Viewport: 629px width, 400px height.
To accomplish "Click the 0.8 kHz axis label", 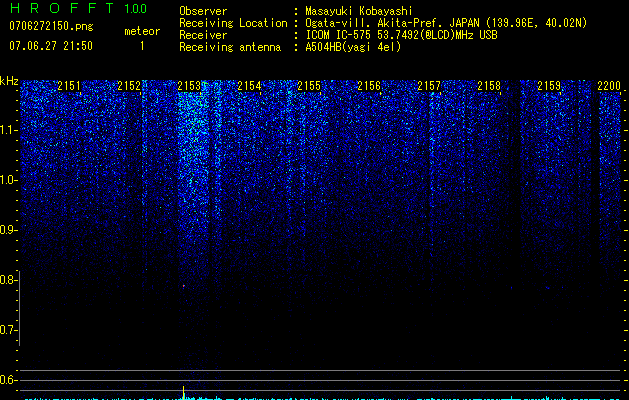I will point(8,280).
